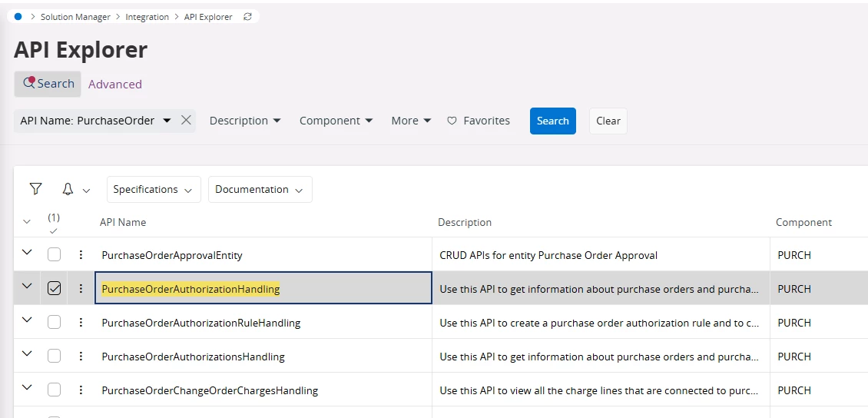Open row menu for PurchaseOrderAuthorizationRuleHandling
This screenshot has height=418, width=868.
[81, 322]
